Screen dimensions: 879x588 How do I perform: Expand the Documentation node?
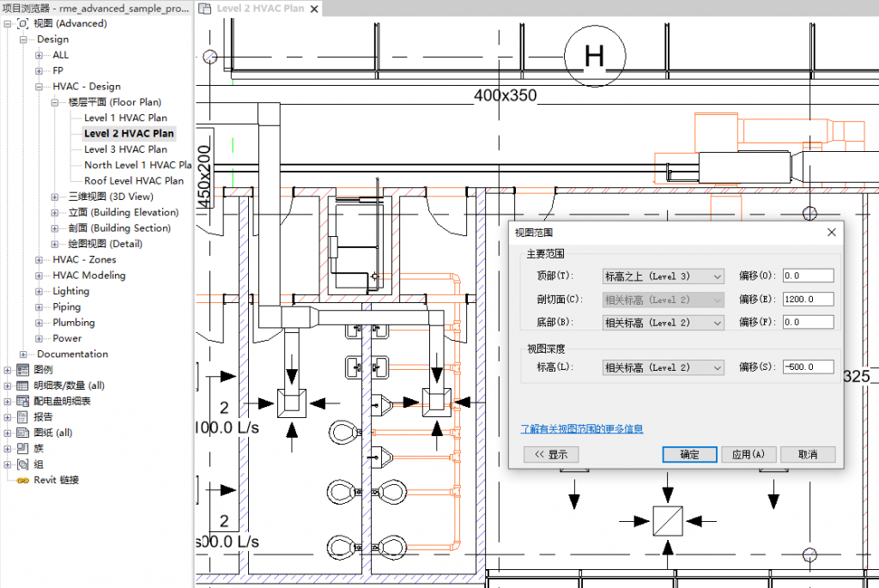[x=23, y=355]
